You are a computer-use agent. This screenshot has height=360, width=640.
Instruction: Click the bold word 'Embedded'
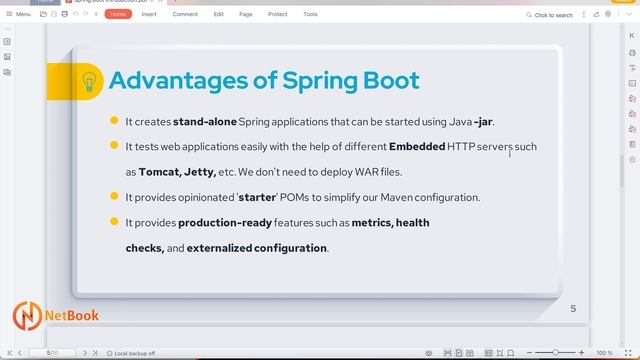[x=417, y=147]
